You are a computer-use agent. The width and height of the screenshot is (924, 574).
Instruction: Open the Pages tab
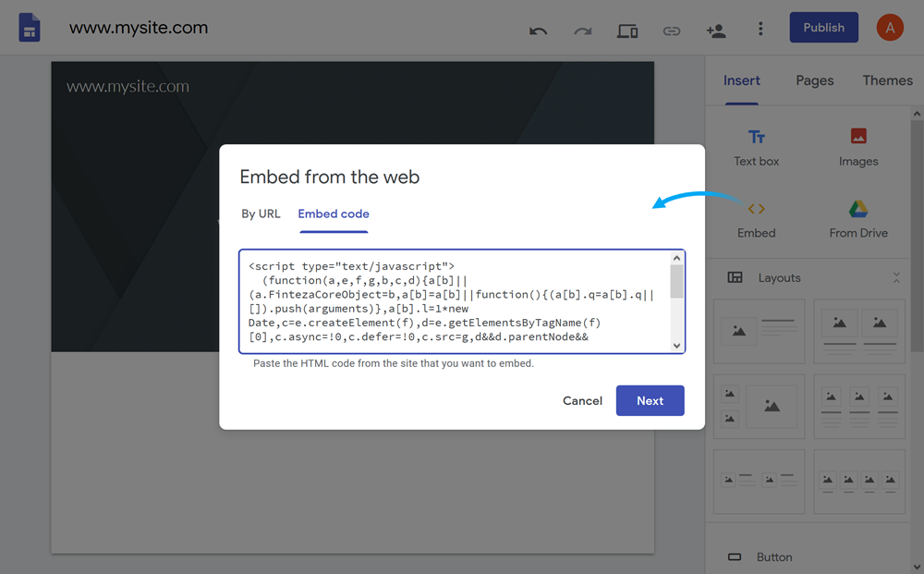814,80
